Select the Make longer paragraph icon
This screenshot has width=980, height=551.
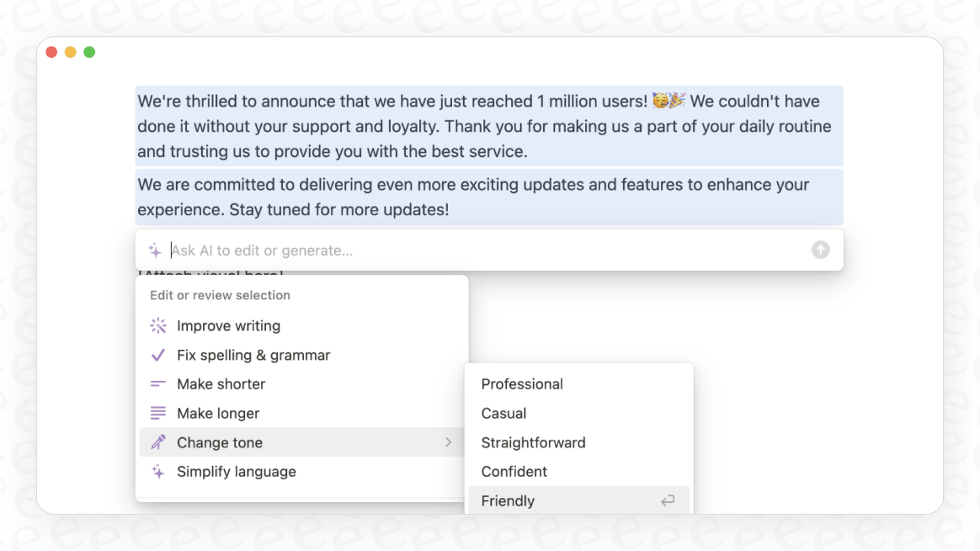coord(157,413)
